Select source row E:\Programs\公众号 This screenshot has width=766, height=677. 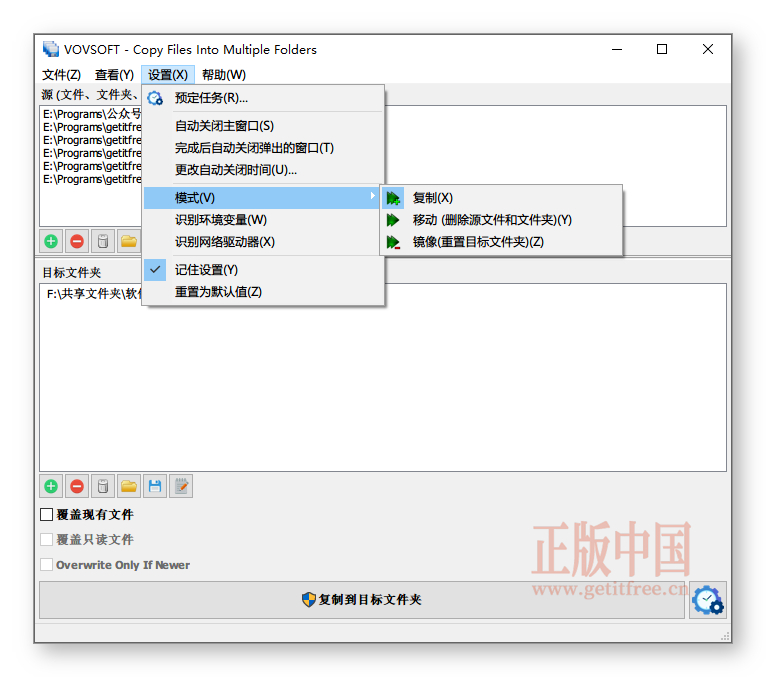click(92, 114)
